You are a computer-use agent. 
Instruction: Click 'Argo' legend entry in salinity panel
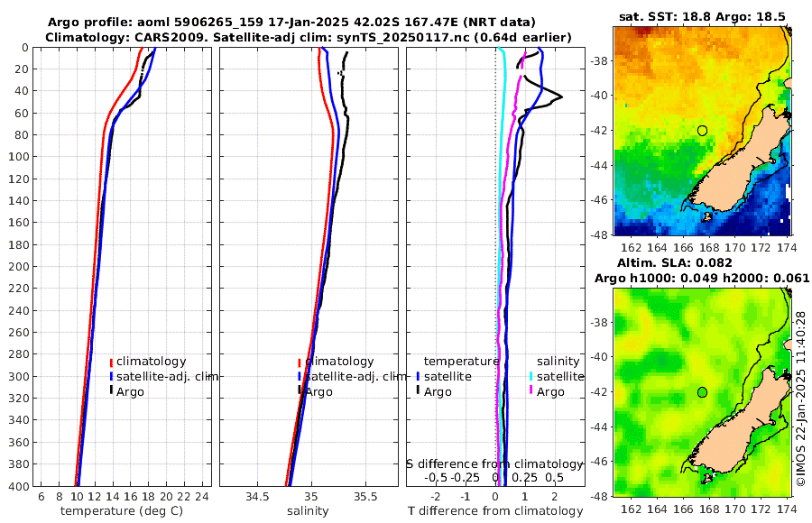pos(318,392)
